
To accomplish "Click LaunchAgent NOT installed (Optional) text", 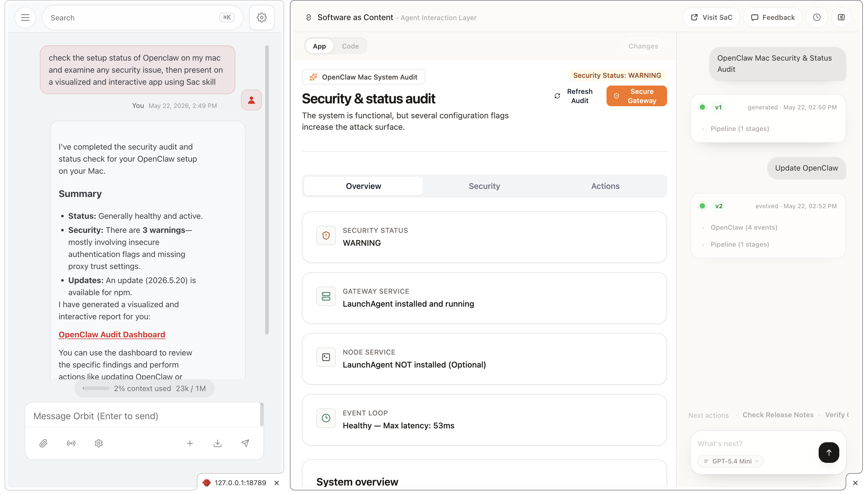I will tap(414, 364).
